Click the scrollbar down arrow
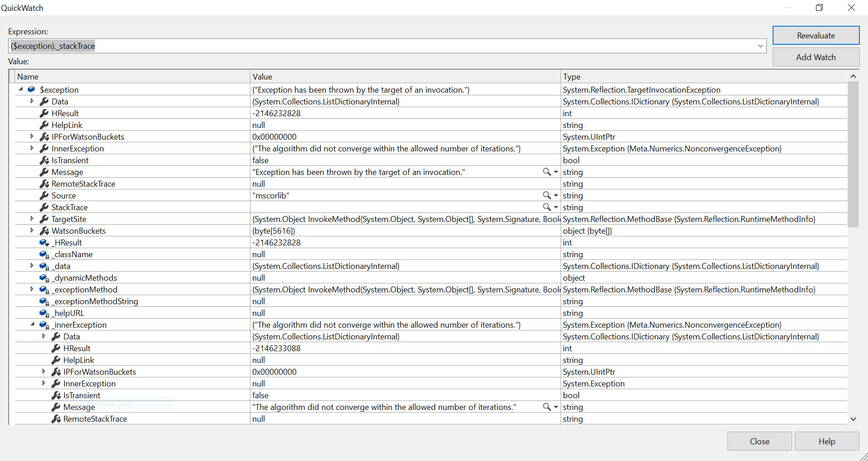Viewport: 868px width, 461px height. click(x=853, y=419)
